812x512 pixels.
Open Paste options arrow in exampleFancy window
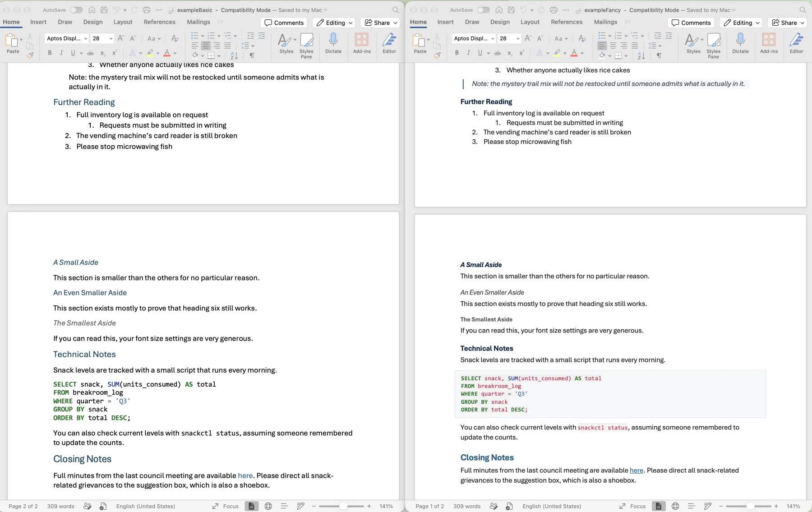point(428,39)
